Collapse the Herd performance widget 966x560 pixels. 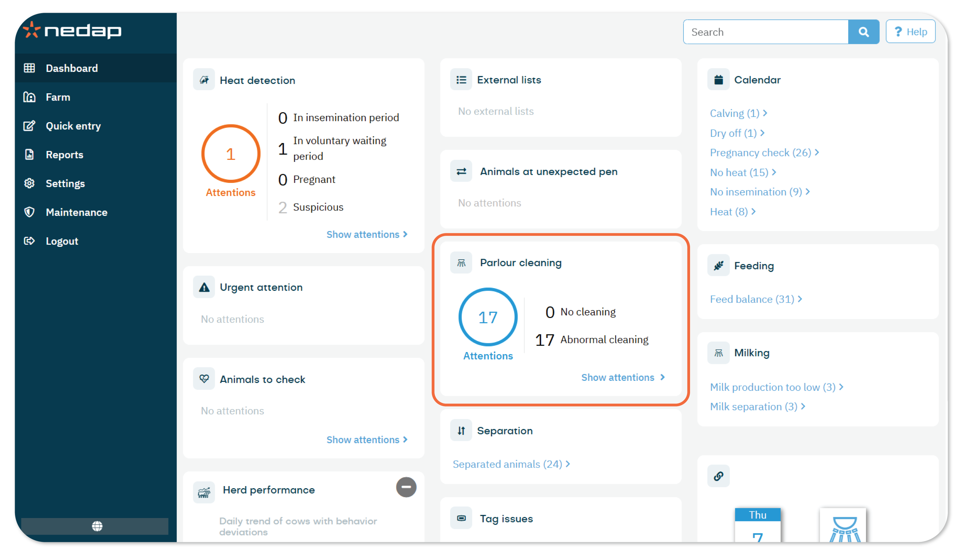click(406, 487)
